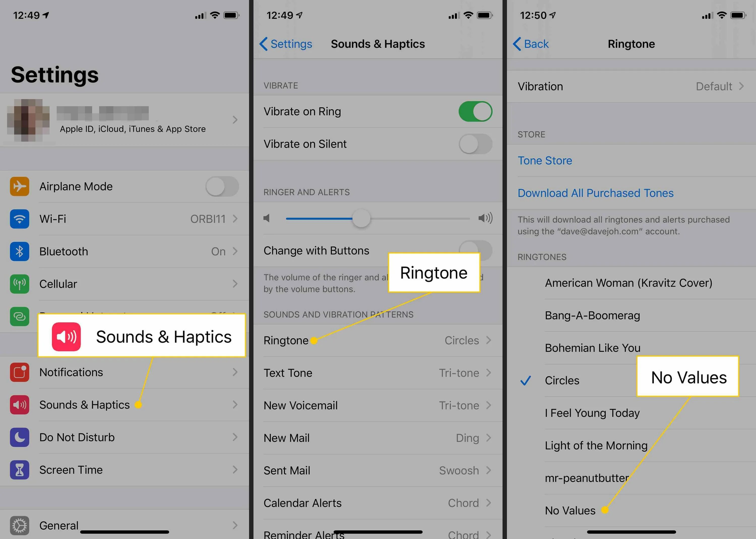Expand New Voicemail setting
Viewport: 756px width, 539px height.
pyautogui.click(x=378, y=405)
